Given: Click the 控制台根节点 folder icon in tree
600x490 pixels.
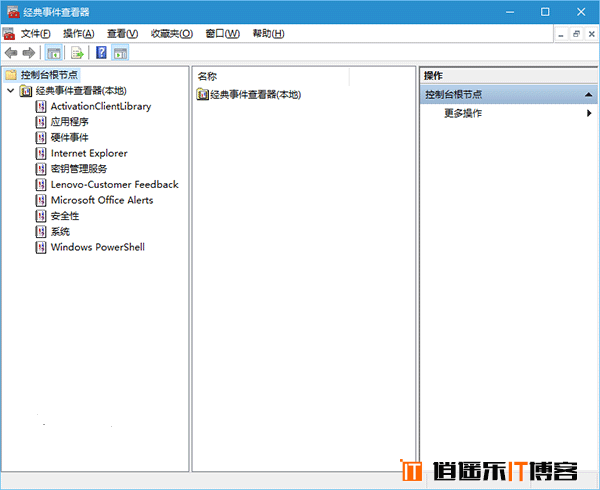Looking at the screenshot, I should 11,75.
